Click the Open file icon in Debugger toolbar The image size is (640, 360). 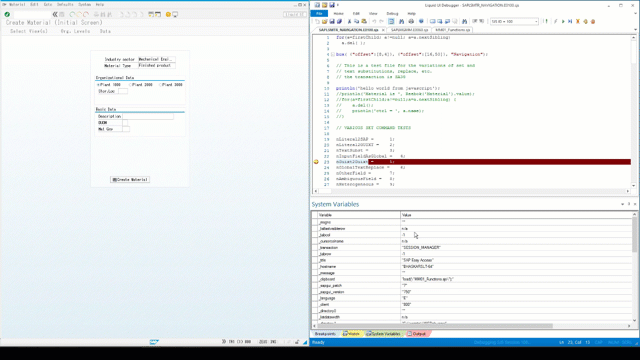click(324, 21)
